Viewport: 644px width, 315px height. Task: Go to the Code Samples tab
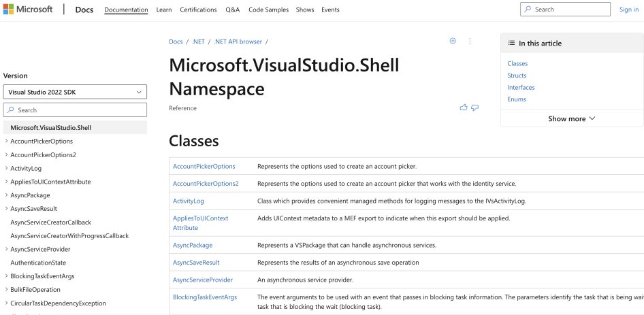click(x=268, y=10)
